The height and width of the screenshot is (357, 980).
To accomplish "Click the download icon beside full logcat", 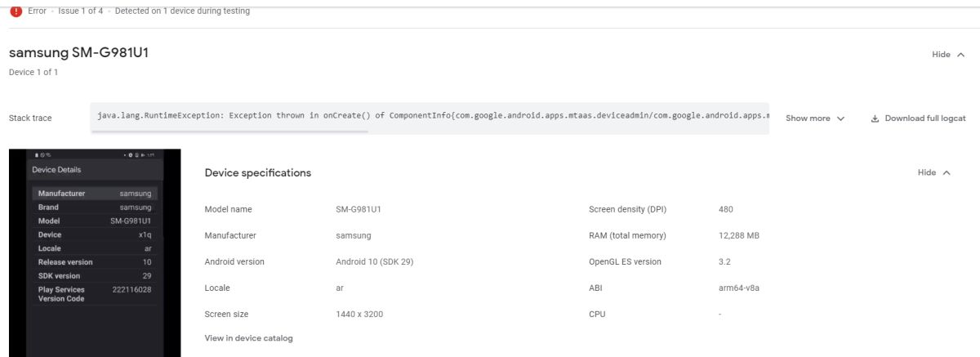I will [x=875, y=118].
